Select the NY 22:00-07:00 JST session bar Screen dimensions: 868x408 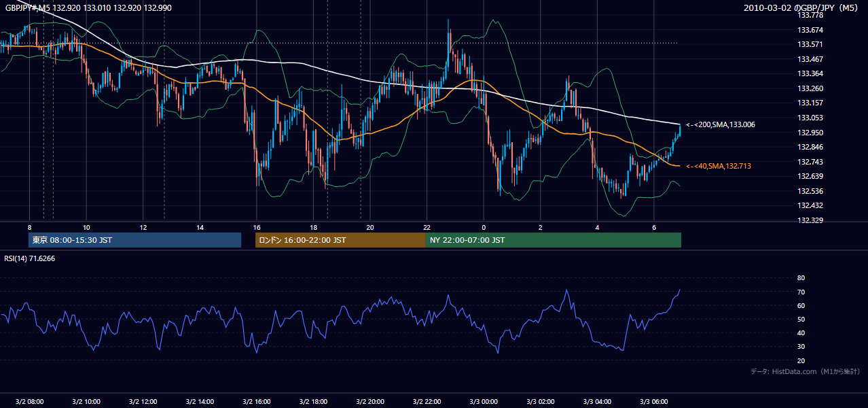(554, 240)
